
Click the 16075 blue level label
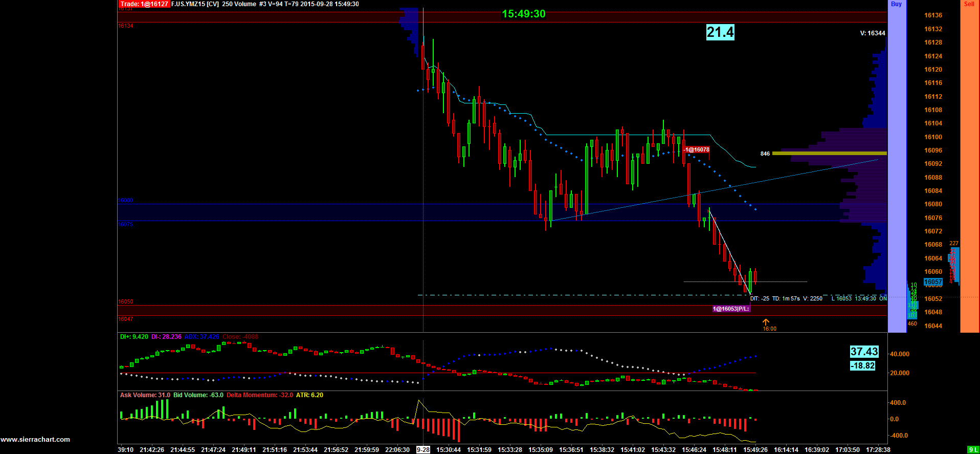[x=125, y=224]
